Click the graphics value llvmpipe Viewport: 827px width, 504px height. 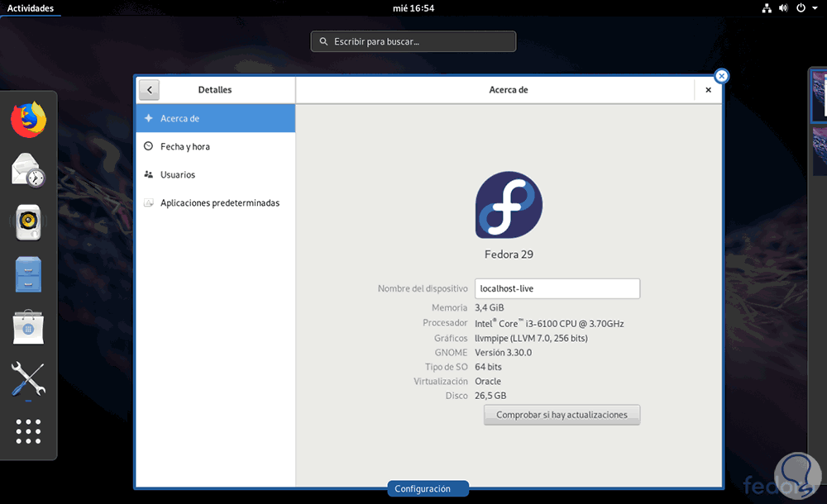point(531,338)
